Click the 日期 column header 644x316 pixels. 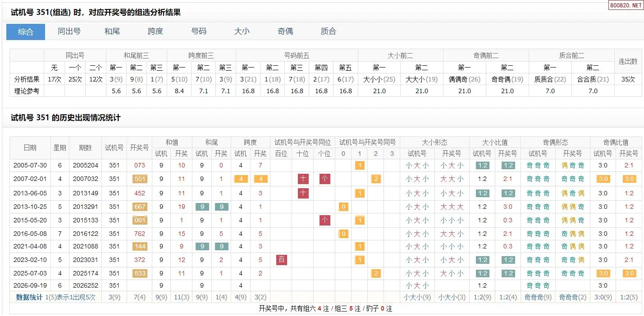(30, 148)
